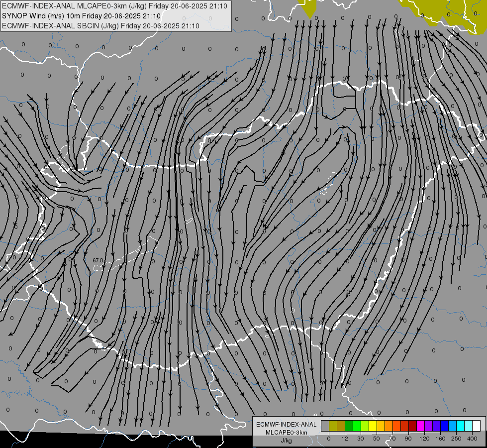Click the SYNOP Wind 10m title line
The image size is (487, 448).
pos(82,16)
